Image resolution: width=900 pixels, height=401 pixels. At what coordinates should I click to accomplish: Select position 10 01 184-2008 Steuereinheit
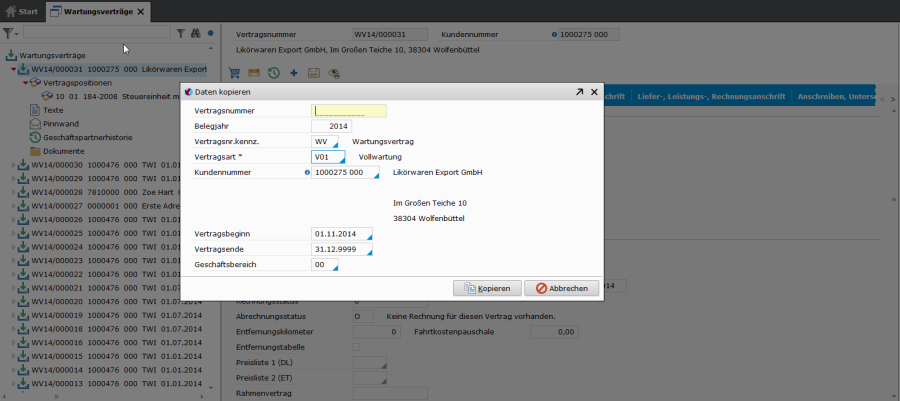[x=111, y=96]
